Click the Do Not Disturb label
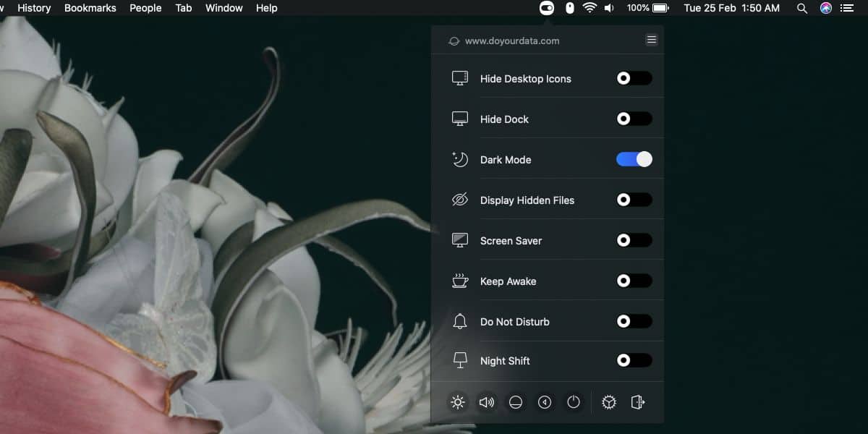This screenshot has width=868, height=434. [515, 322]
